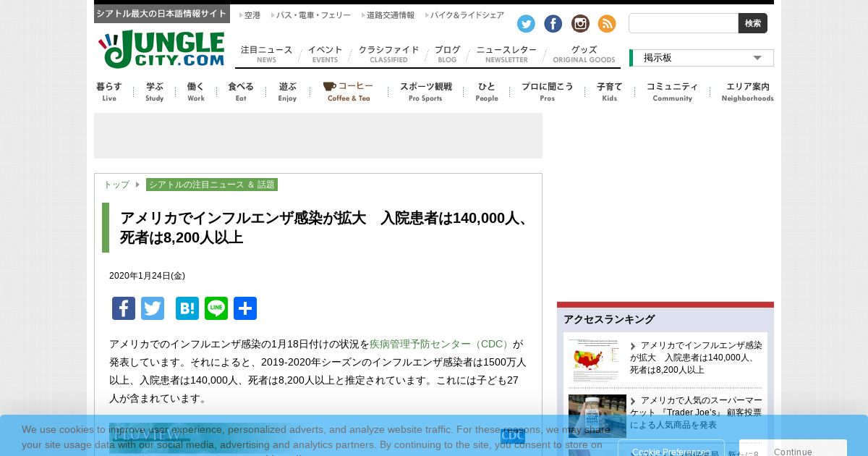Open the blue plus share-more button
The height and width of the screenshot is (456, 868).
point(245,308)
